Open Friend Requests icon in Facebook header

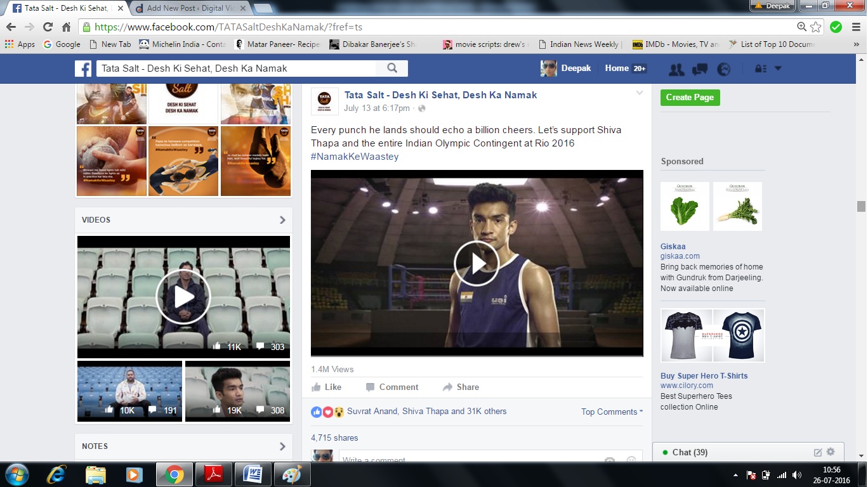676,69
